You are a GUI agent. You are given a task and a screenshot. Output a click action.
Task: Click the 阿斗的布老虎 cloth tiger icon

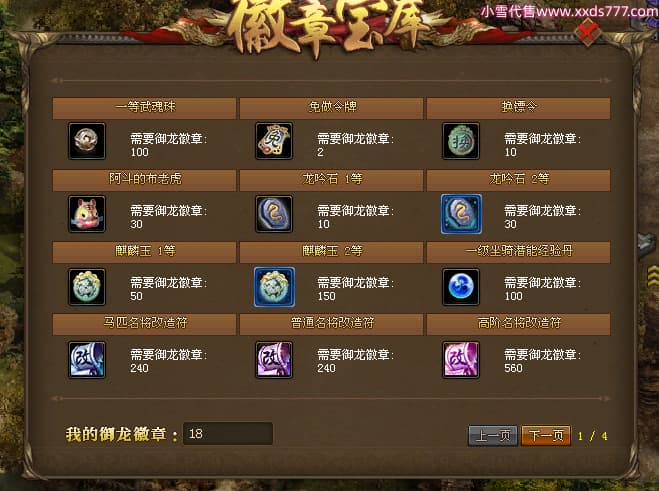[87, 214]
